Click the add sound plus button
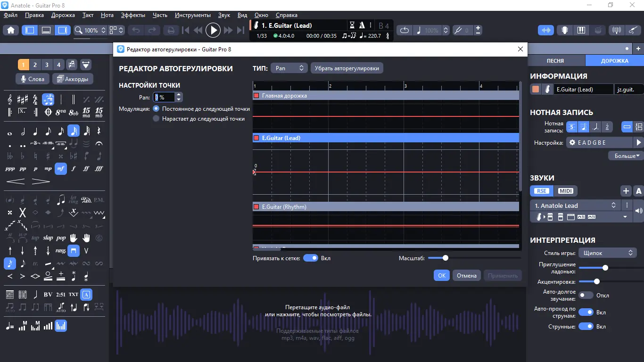644x362 pixels. point(626,191)
